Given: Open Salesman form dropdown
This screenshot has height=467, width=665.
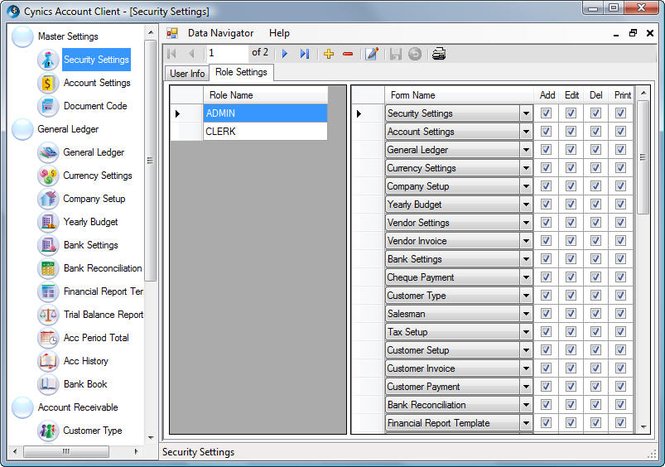Looking at the screenshot, I should [526, 314].
